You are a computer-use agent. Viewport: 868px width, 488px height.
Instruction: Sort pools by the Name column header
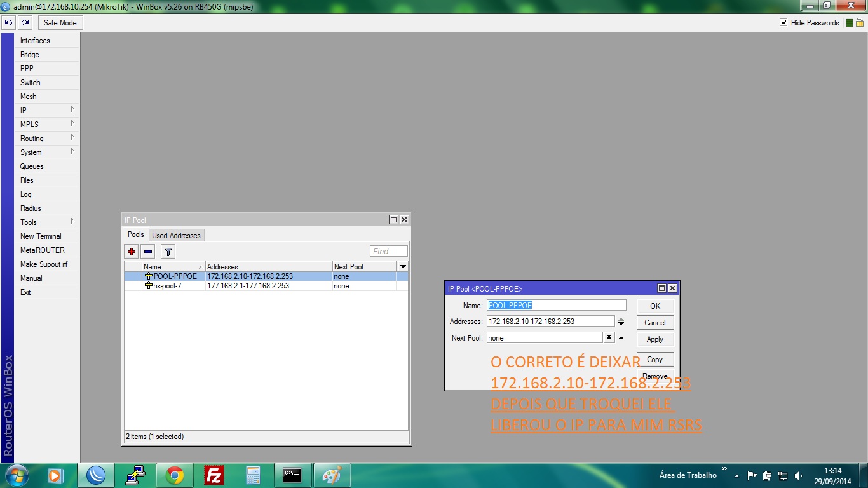coord(173,267)
